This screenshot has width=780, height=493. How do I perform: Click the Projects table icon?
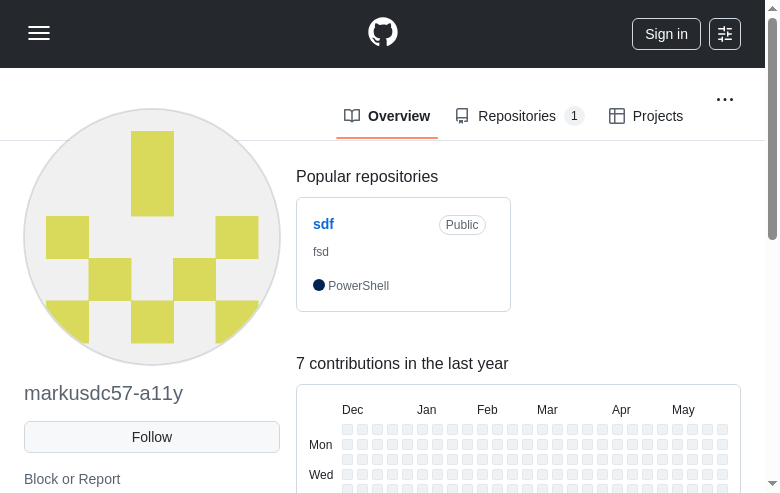point(617,116)
